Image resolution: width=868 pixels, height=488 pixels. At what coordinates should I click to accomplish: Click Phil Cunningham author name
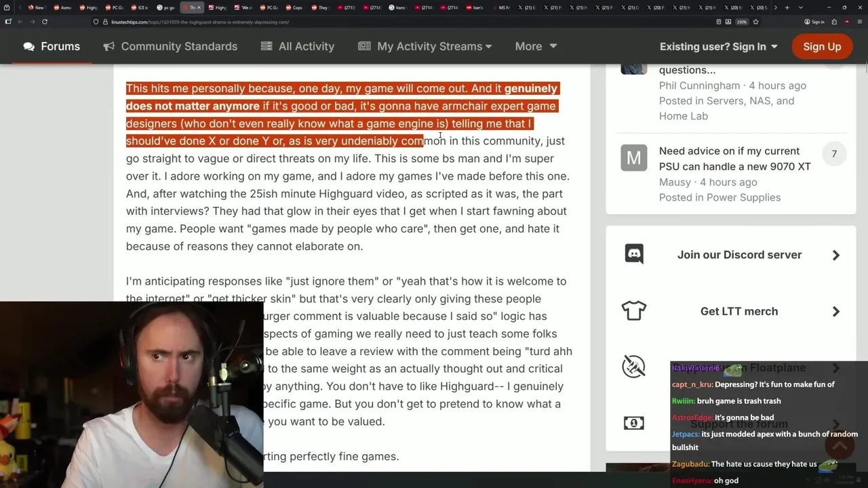point(699,85)
